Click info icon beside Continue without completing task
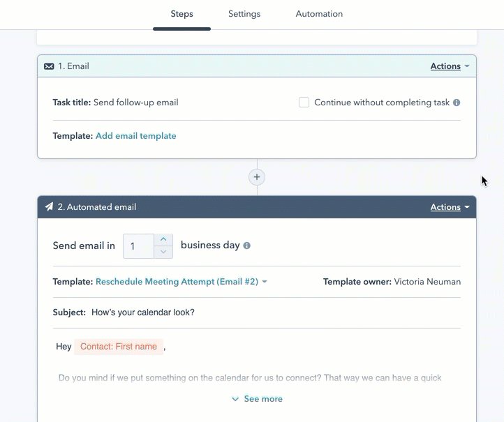 click(457, 103)
